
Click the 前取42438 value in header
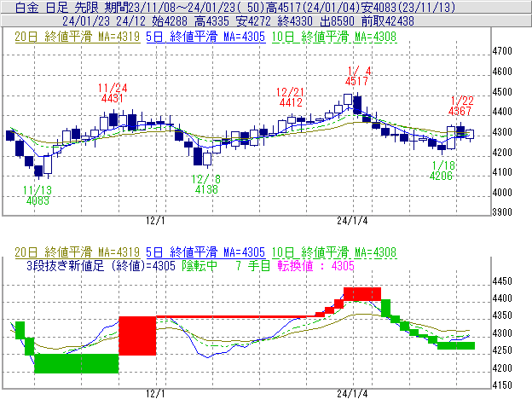pyautogui.click(x=387, y=21)
